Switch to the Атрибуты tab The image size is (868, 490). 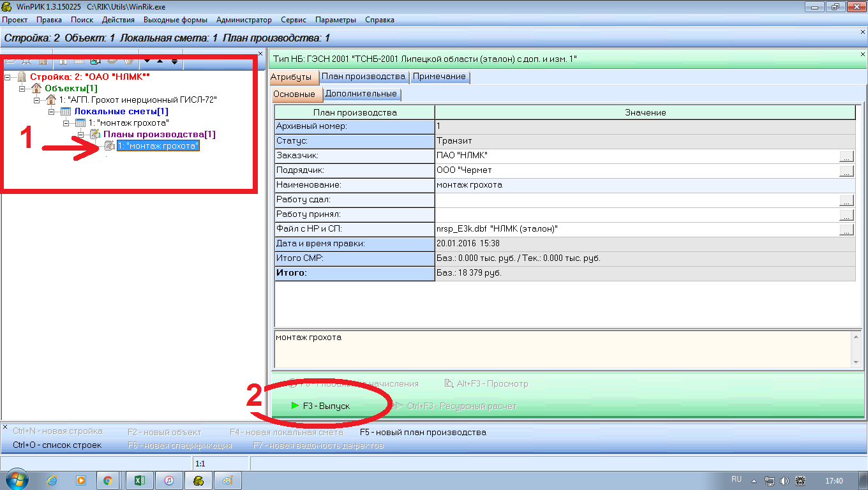[x=294, y=77]
